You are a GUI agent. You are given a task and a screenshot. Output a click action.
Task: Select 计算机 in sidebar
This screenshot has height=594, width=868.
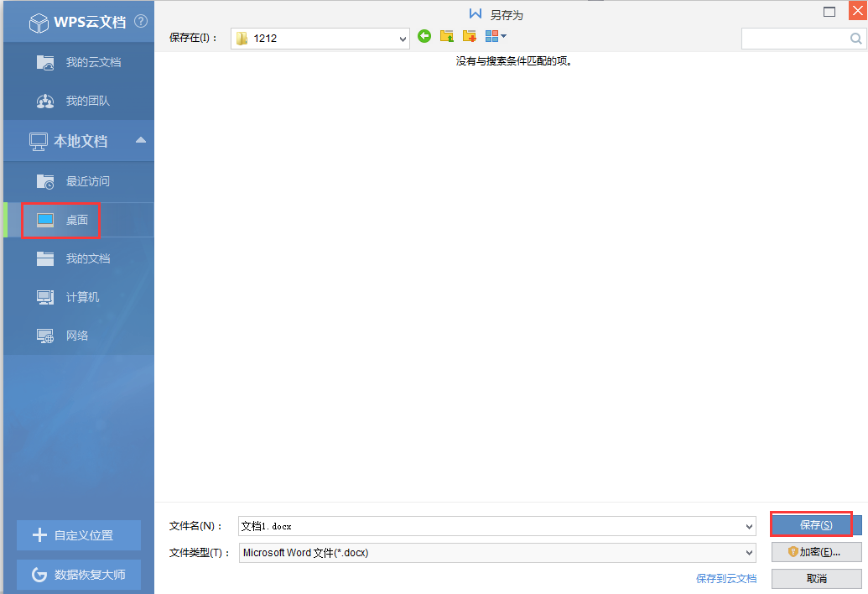click(82, 297)
